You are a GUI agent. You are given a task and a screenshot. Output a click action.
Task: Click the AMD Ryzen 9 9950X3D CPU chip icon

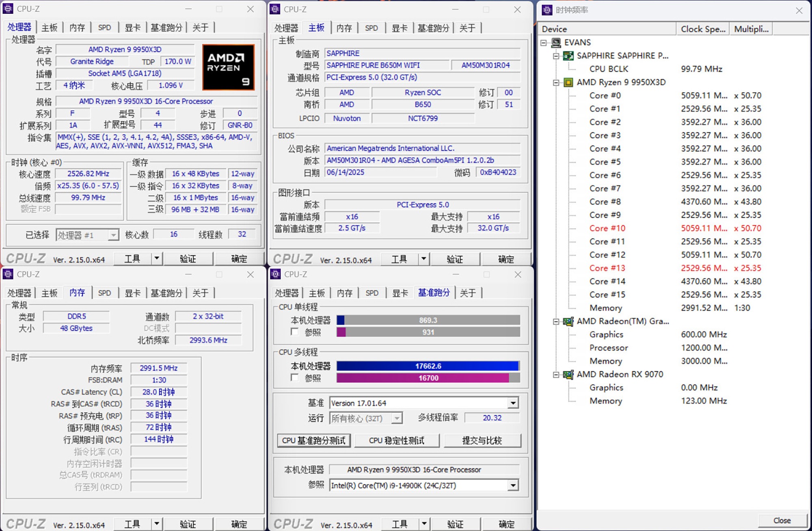pos(568,82)
